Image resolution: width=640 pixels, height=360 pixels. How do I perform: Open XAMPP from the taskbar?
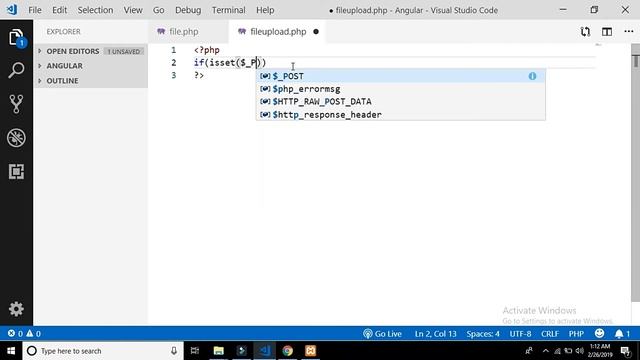(310, 351)
